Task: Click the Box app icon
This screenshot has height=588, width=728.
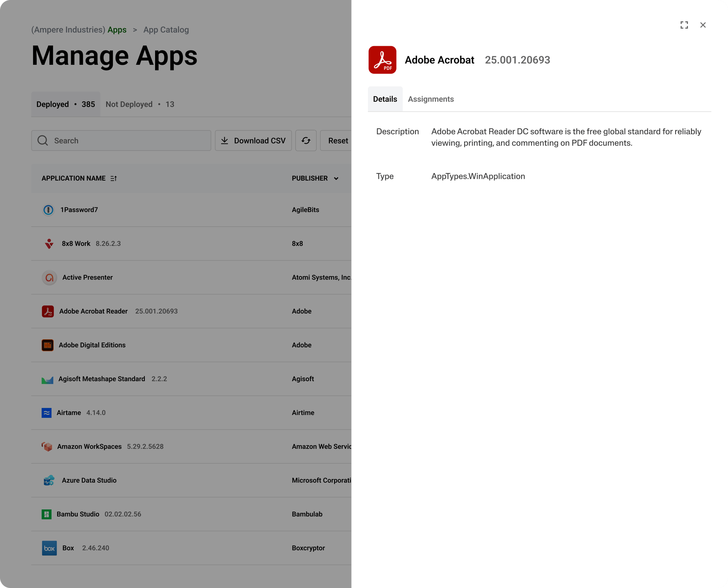Action: tap(49, 548)
